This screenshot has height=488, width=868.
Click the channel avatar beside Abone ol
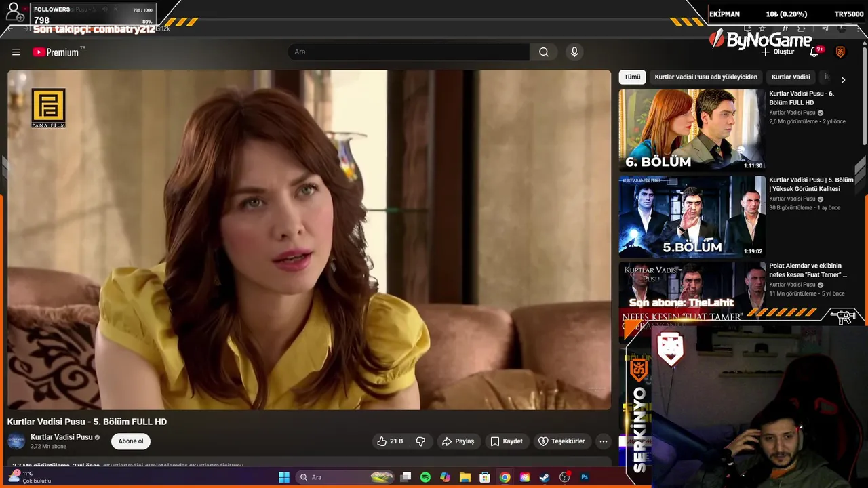tap(16, 441)
